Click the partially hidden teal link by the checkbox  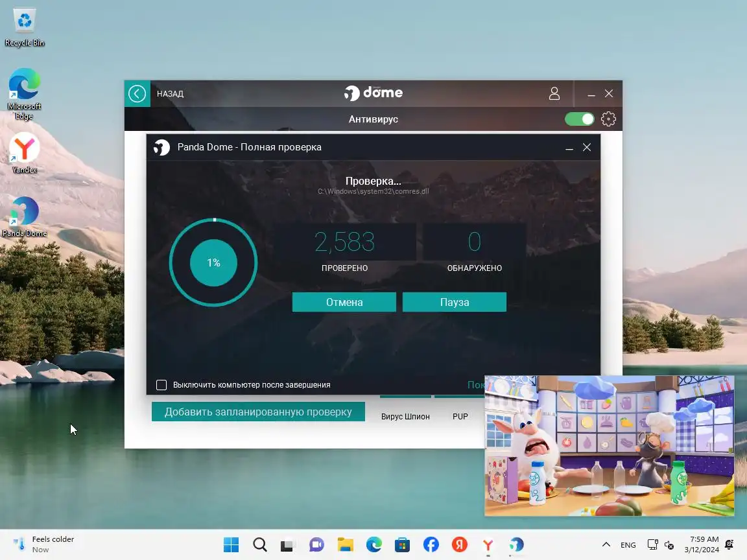[475, 385]
